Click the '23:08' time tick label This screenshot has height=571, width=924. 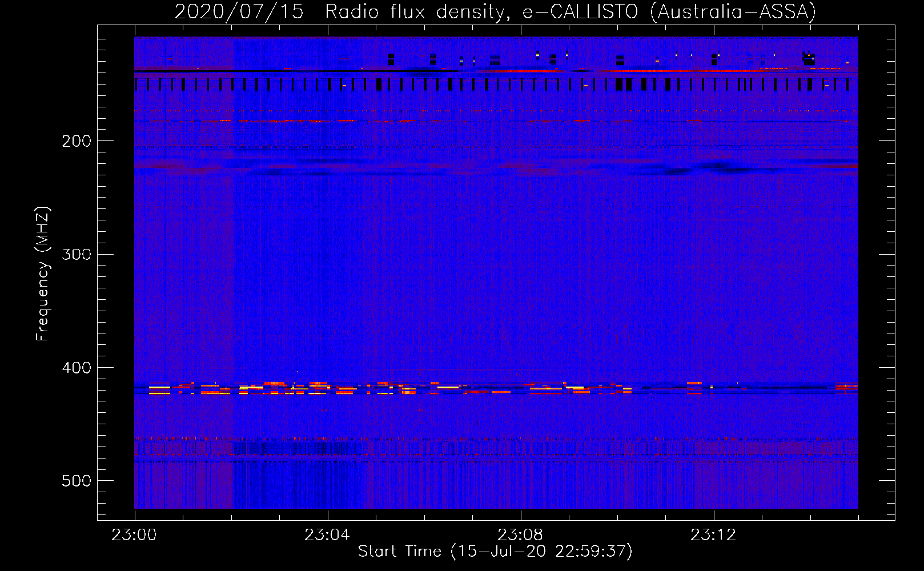tap(520, 535)
